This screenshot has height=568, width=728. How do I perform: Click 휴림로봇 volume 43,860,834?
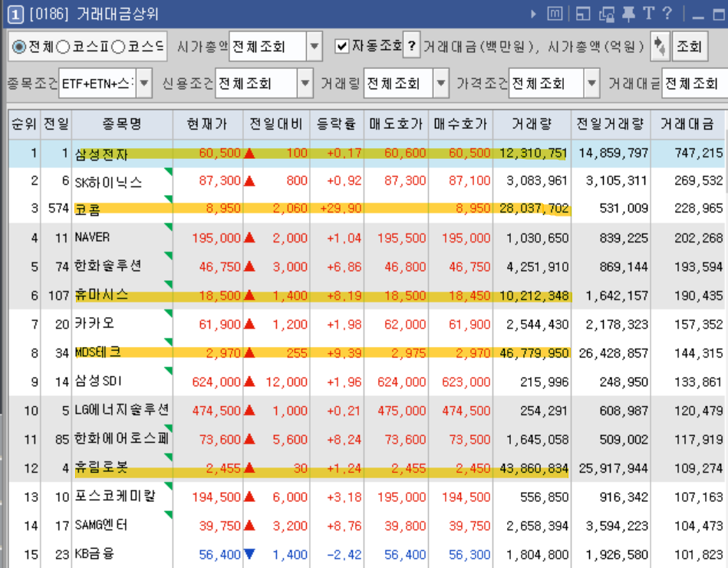(x=535, y=469)
